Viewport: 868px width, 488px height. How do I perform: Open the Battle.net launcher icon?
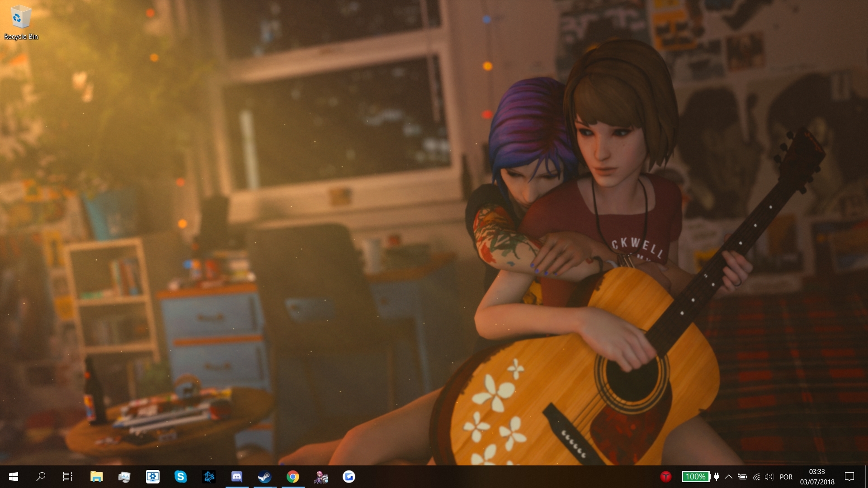[209, 477]
